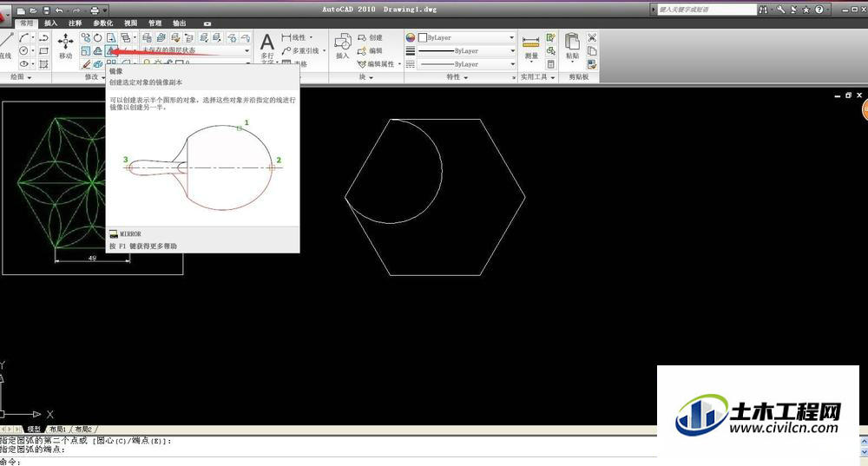Select the Copy objects tool in Modify panel
Image resolution: width=868 pixels, height=466 pixels.
tap(85, 37)
